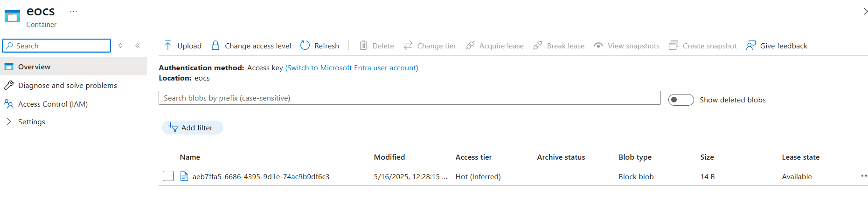Sort by the Archive status column header

pyautogui.click(x=561, y=157)
